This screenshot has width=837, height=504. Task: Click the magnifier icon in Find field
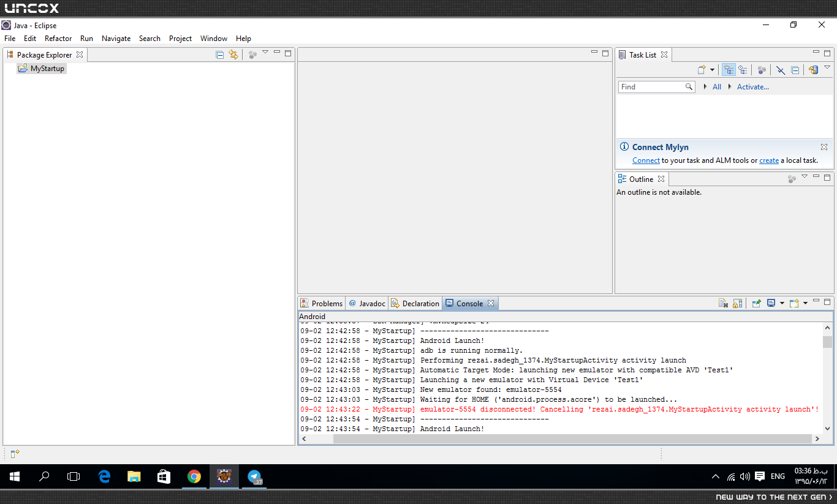pyautogui.click(x=689, y=87)
